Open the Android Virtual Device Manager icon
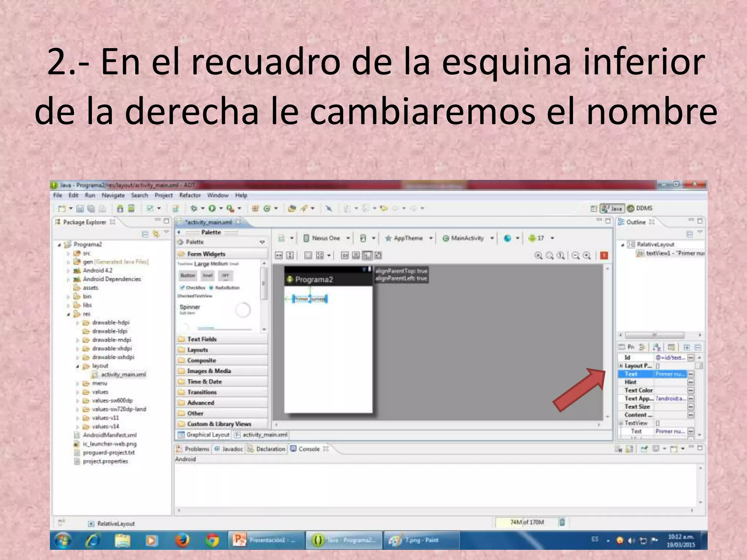 (131, 209)
